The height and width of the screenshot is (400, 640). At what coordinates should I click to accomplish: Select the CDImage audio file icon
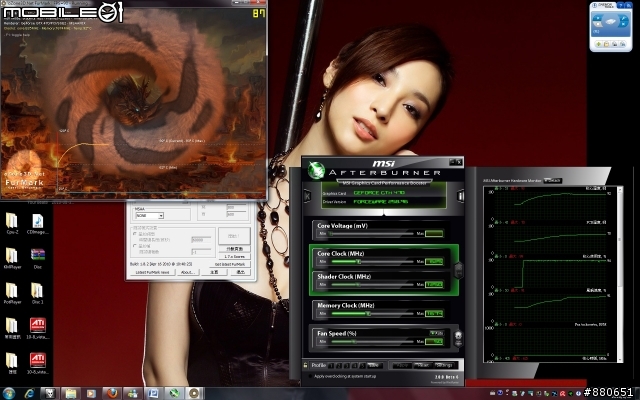[38, 224]
